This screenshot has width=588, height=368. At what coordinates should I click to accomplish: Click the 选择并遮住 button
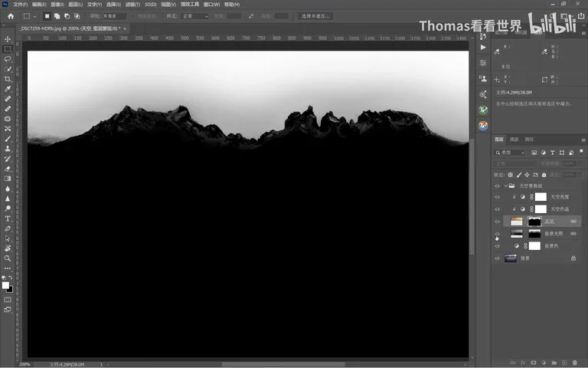pos(315,16)
